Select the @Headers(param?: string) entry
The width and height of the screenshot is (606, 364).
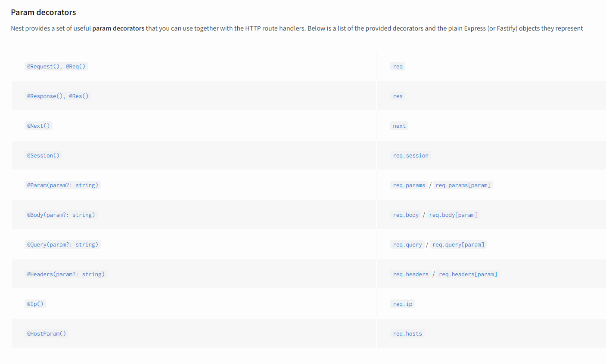tap(66, 274)
